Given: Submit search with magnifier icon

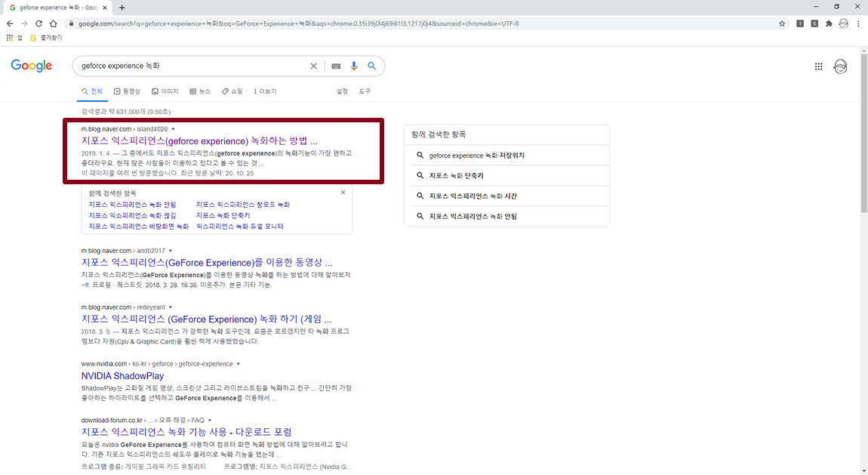Looking at the screenshot, I should click(x=372, y=66).
